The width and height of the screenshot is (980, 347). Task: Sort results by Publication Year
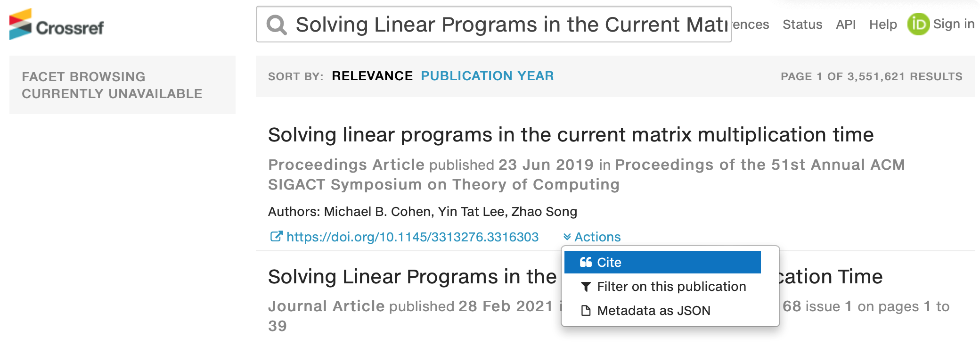click(487, 76)
